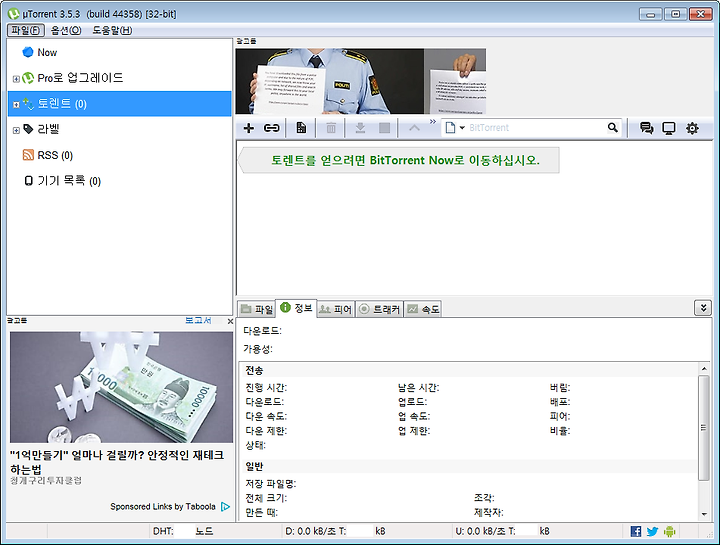Click the torrent arrows icon beside 토렌트
The width and height of the screenshot is (720, 545).
coord(28,104)
